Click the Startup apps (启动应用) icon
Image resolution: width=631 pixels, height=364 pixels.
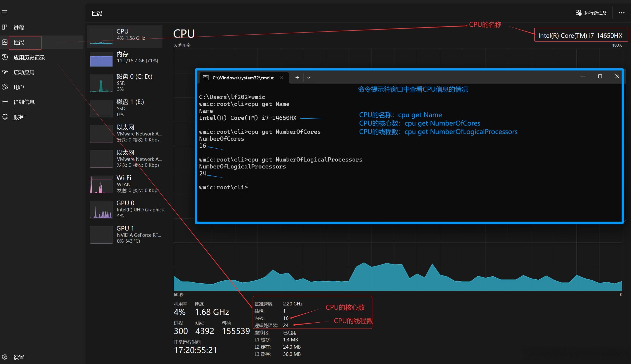[4, 72]
